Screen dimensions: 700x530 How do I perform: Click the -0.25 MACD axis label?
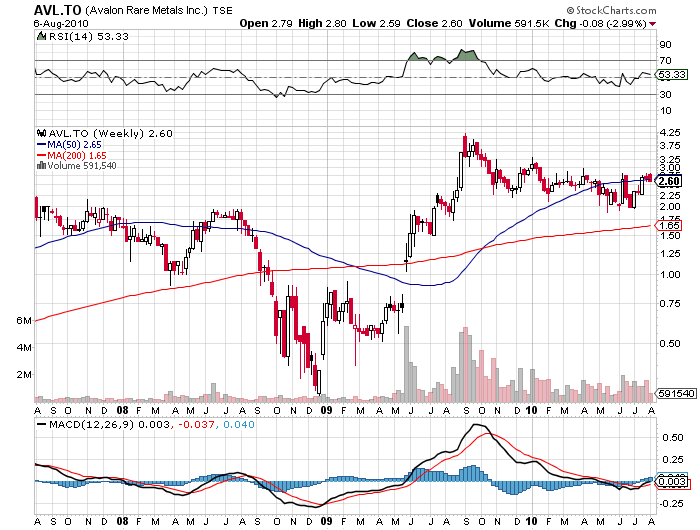(x=671, y=504)
